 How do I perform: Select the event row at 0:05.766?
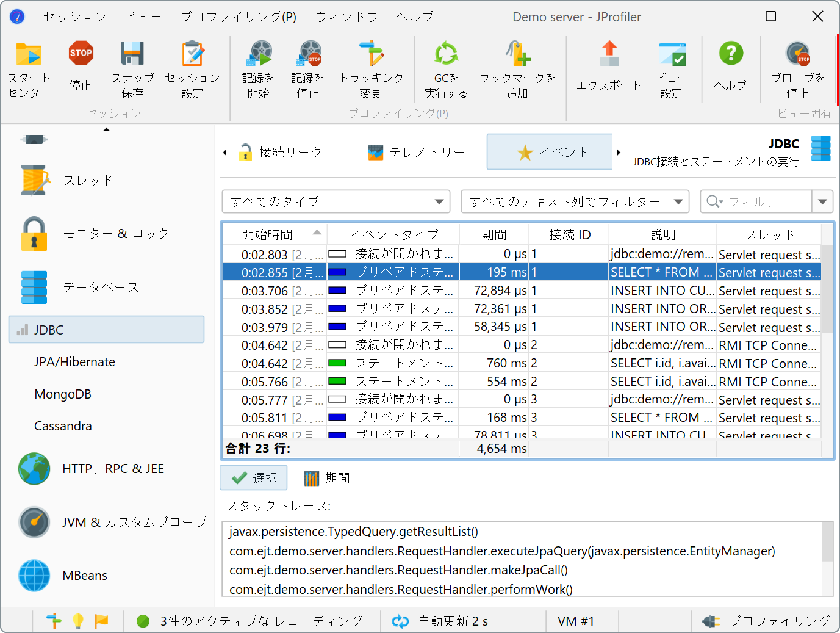click(x=522, y=382)
